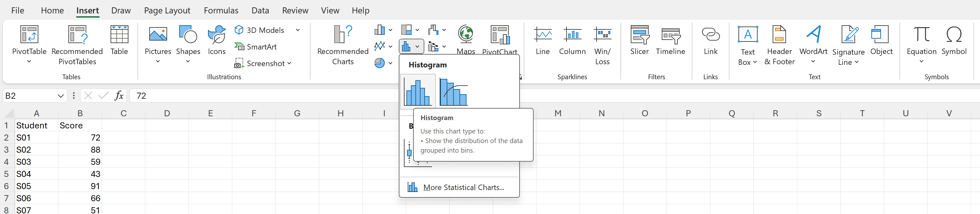
Task: Choose the Pareto chart option
Action: click(x=453, y=91)
